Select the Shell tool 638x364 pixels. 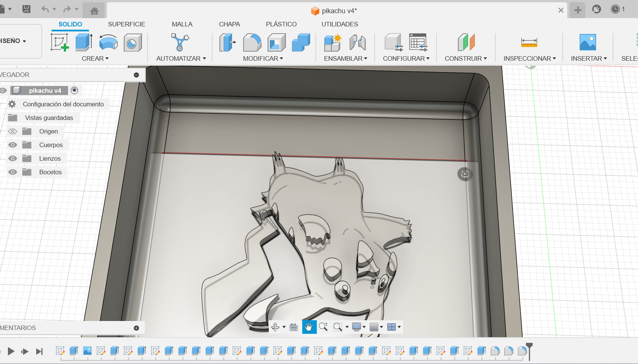pyautogui.click(x=277, y=42)
